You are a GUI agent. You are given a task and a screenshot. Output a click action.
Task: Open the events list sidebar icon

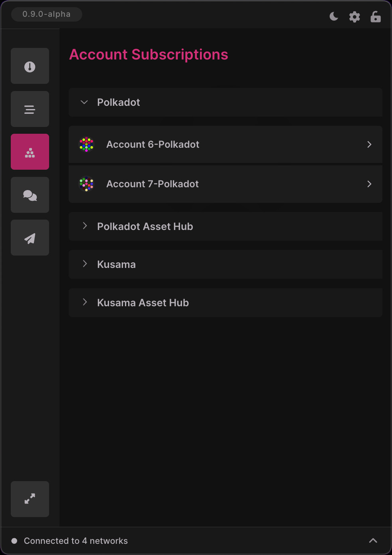(x=30, y=109)
